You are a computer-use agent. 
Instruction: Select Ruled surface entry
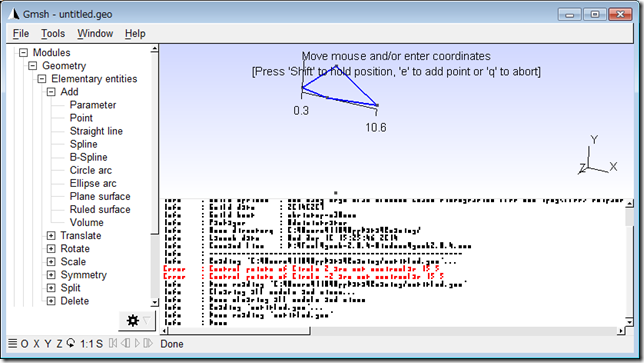point(100,209)
